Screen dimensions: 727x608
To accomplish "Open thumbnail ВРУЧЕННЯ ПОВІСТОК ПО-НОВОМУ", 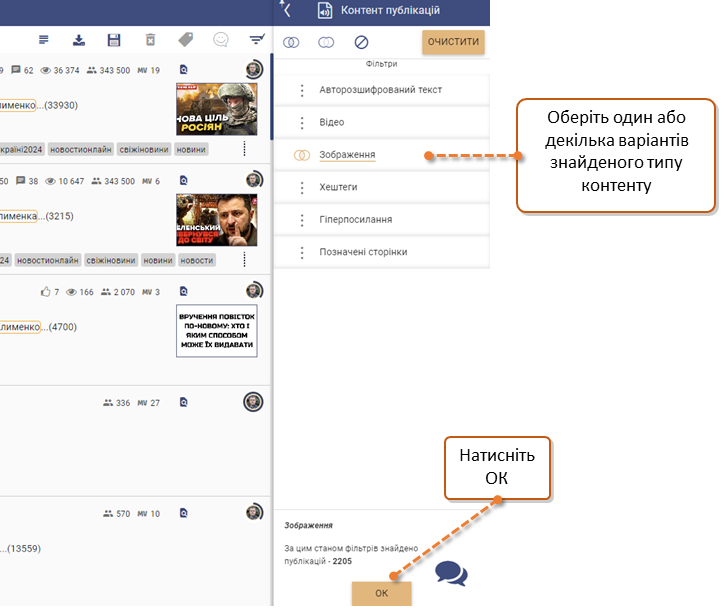I will (217, 331).
